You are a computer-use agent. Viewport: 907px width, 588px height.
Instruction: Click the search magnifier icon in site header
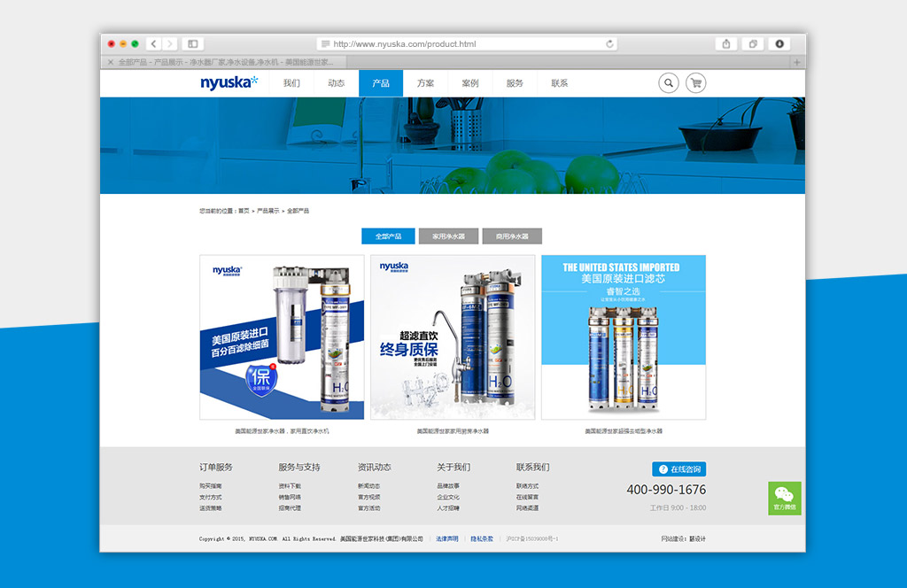point(668,83)
